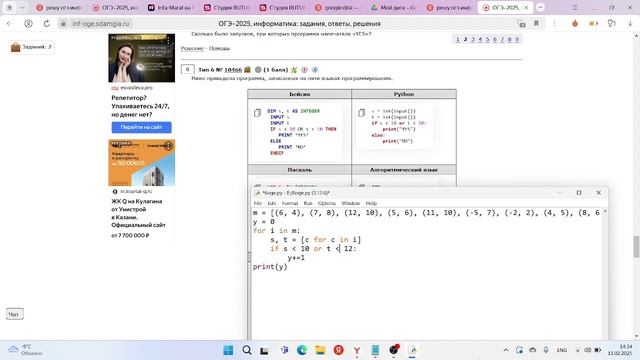Click the task number 8 box
640x360 pixels.
pos(187,69)
